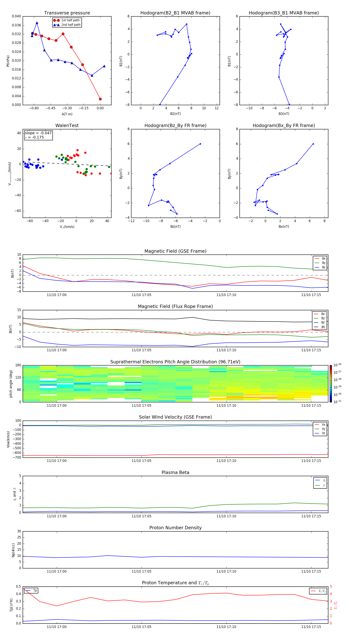Click '11/10 17:10' tick under Proton Number Density

[226, 571]
